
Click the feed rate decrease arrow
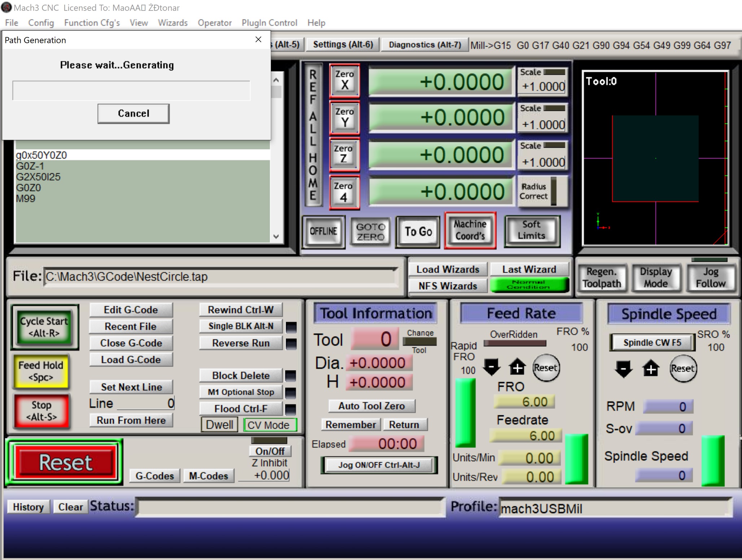(491, 367)
